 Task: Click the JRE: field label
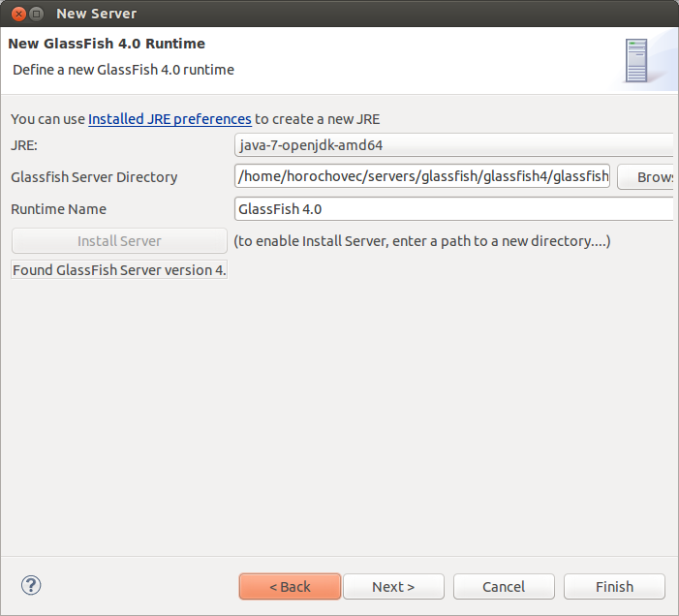[24, 145]
